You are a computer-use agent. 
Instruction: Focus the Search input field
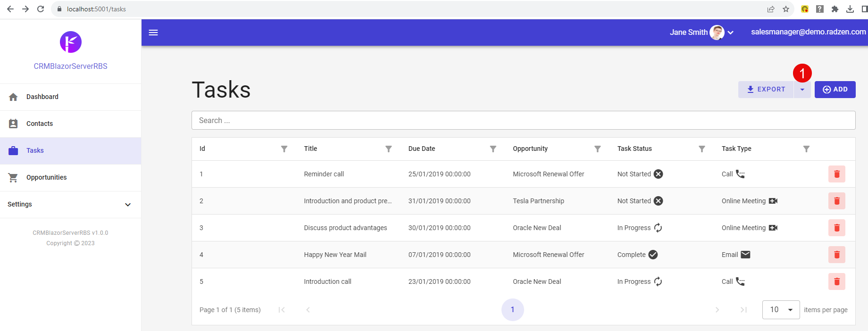point(523,120)
